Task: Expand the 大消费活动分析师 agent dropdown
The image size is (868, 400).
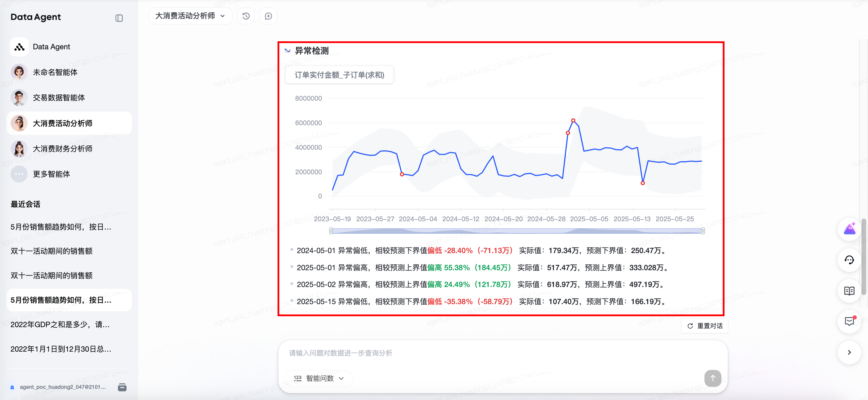Action: point(190,16)
